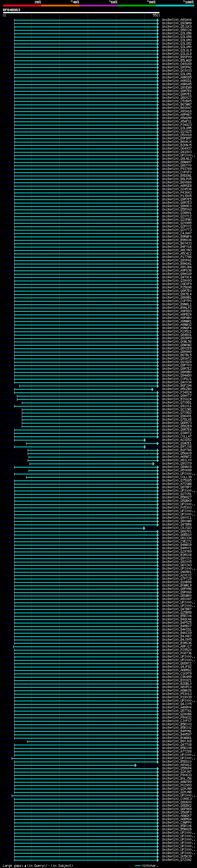The height and width of the screenshot is (868, 197).
Task: Select the UniRef100_B8YJK8 label
Action: coord(177,741)
